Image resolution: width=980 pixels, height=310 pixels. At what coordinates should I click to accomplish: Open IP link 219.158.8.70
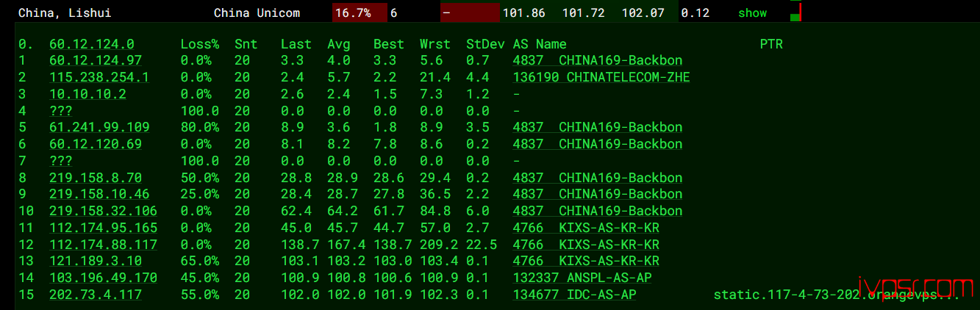pos(96,178)
